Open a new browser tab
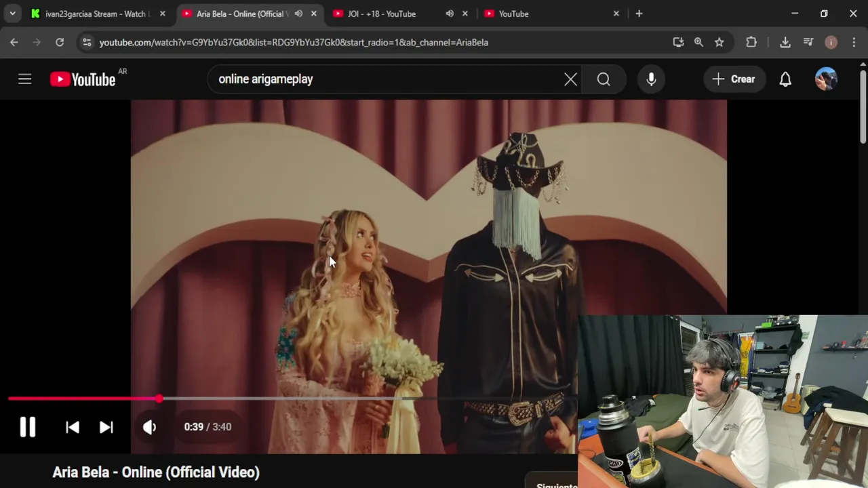The height and width of the screenshot is (488, 868). tap(639, 14)
